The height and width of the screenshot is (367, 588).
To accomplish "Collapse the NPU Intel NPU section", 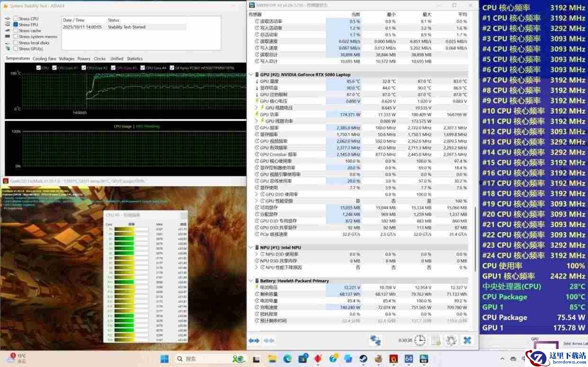I will tap(251, 247).
